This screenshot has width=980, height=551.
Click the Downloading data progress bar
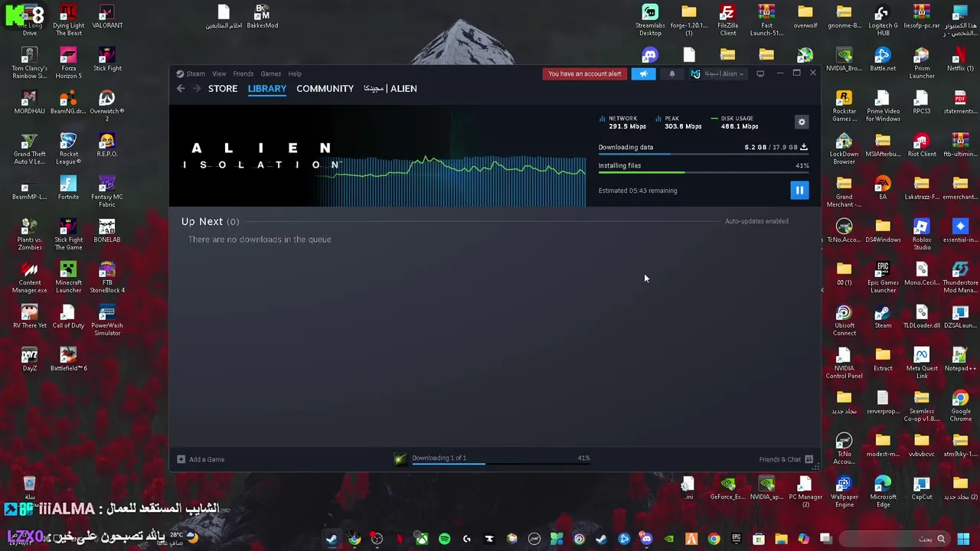704,155
